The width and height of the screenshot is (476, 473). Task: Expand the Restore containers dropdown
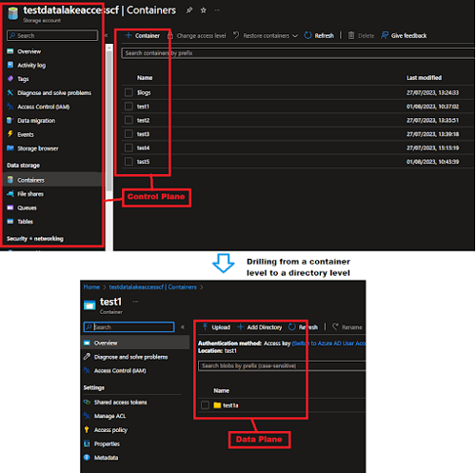[295, 36]
